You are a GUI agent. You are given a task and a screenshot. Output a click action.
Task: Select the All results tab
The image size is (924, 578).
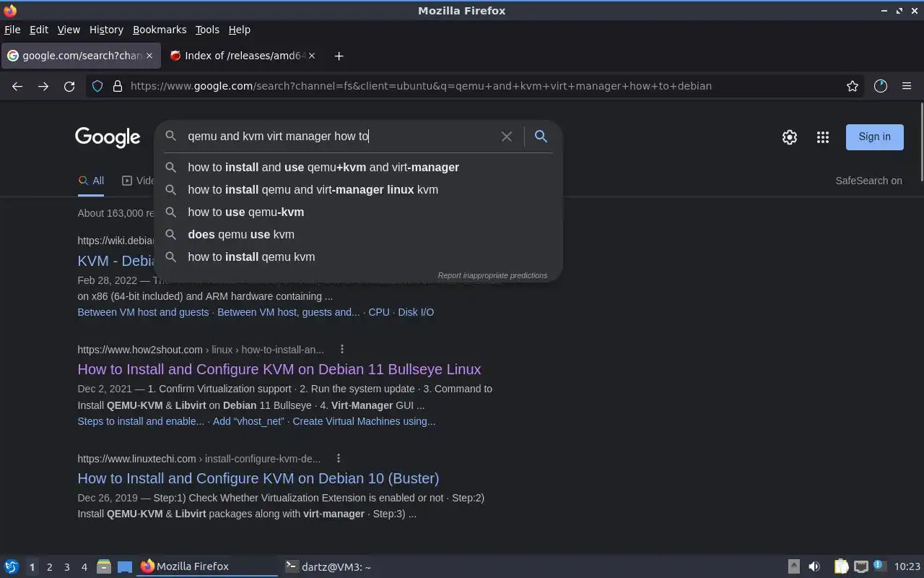point(91,181)
